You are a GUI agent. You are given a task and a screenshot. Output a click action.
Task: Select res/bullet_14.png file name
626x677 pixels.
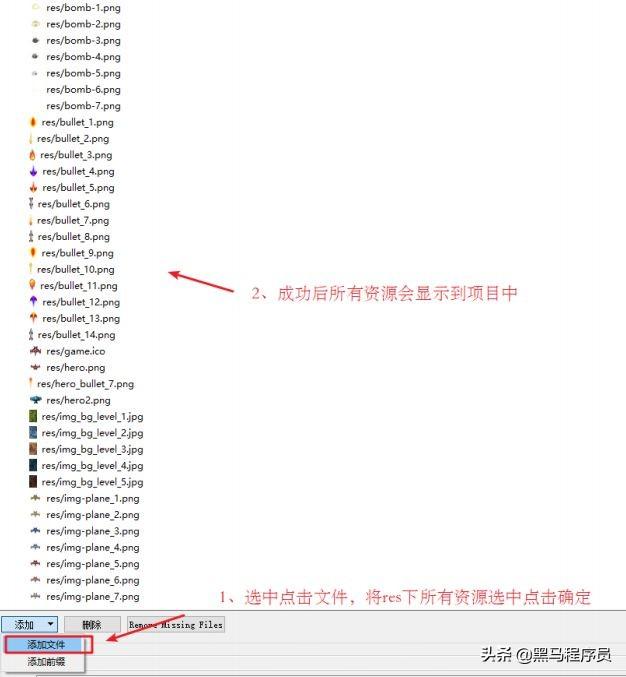(x=76, y=335)
